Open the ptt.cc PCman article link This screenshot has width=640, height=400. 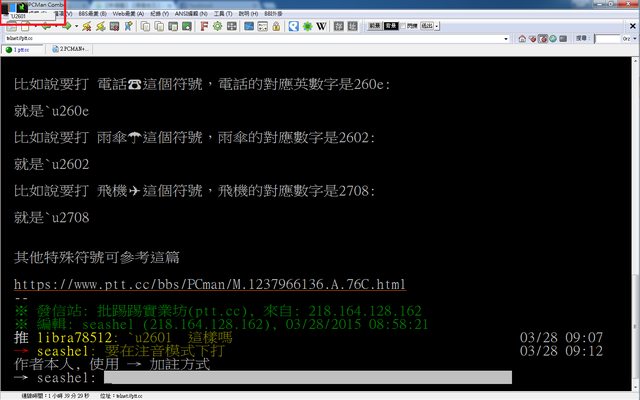[210, 284]
